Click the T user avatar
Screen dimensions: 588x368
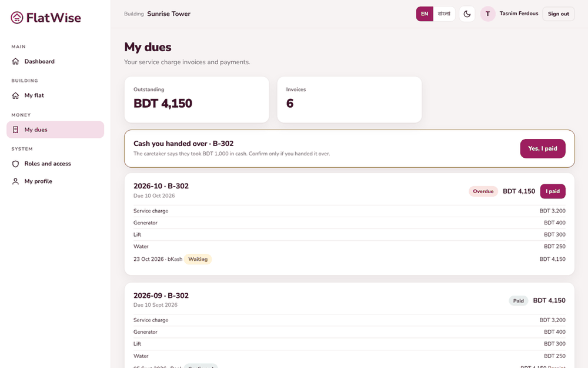point(488,14)
